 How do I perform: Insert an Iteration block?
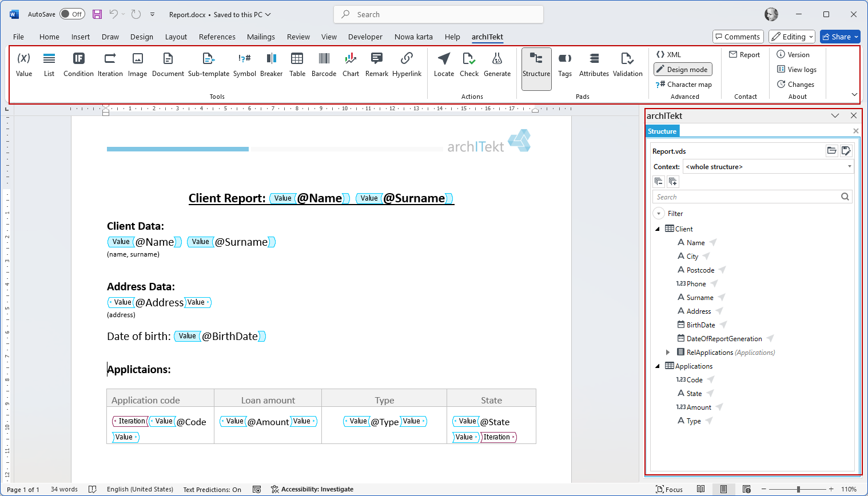(x=110, y=65)
